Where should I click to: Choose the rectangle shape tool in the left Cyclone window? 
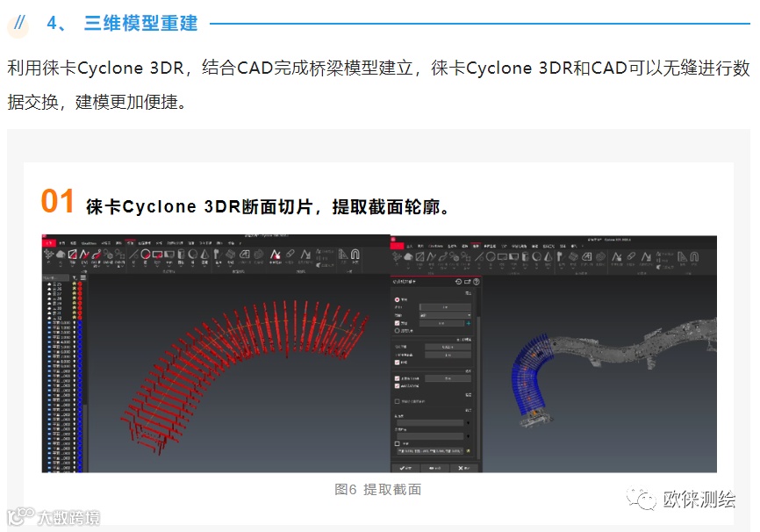(157, 254)
